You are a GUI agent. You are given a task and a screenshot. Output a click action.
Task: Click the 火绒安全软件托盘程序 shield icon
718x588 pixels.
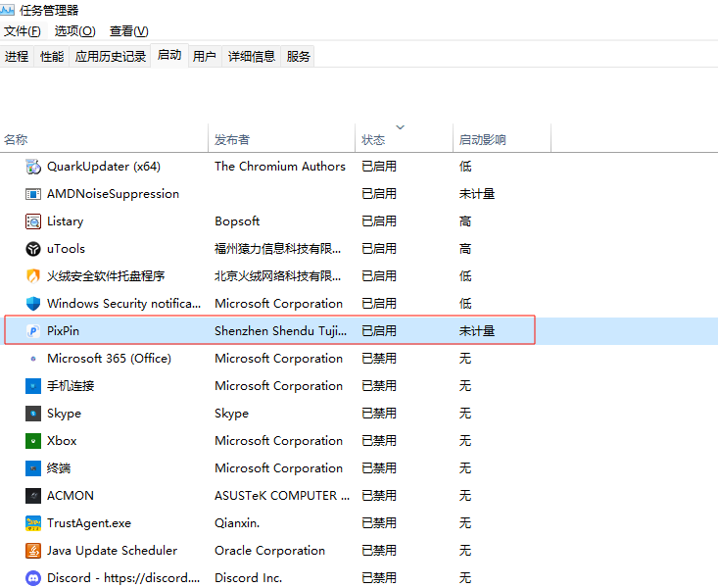(x=33, y=276)
